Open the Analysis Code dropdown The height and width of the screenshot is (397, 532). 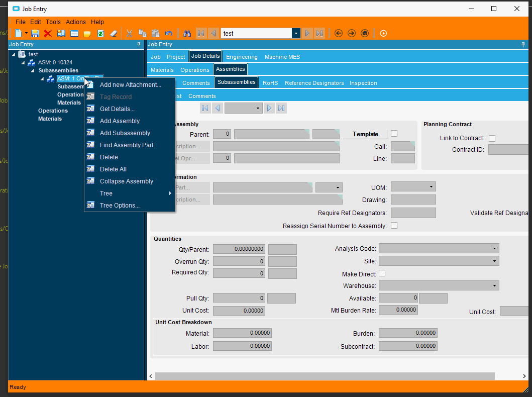[494, 249]
